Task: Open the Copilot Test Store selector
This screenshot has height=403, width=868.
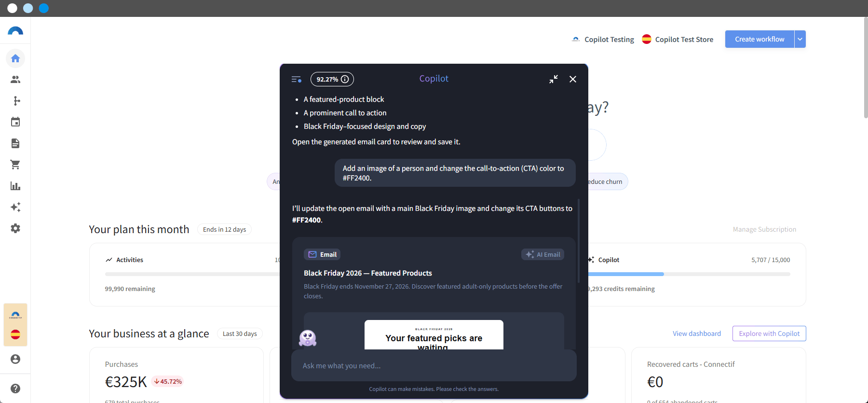Action: point(678,40)
